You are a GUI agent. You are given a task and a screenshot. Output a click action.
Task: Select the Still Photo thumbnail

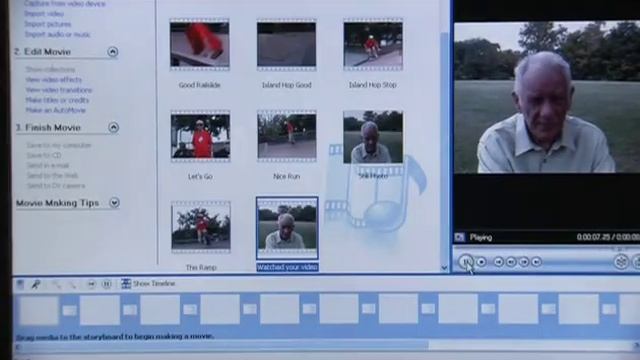pyautogui.click(x=373, y=137)
